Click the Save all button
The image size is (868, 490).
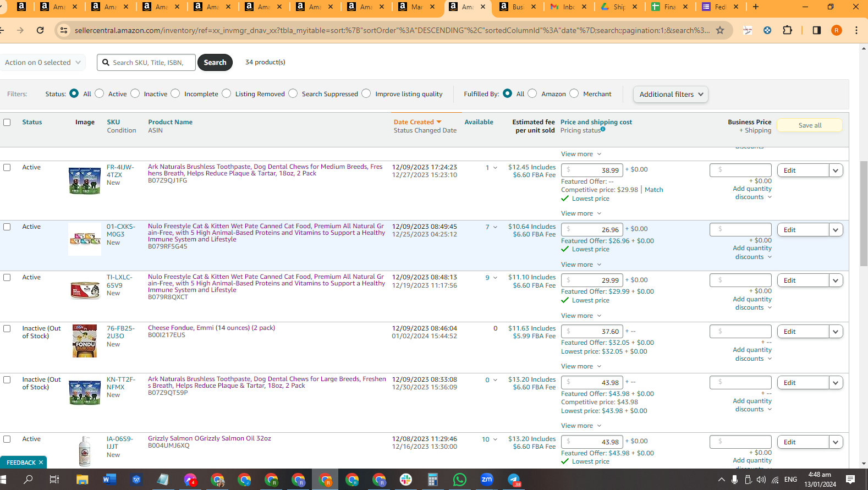(810, 125)
